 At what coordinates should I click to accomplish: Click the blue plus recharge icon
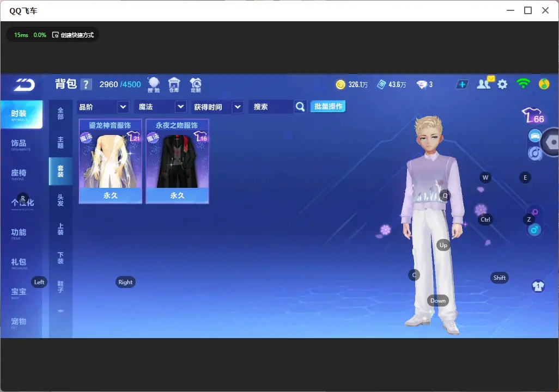point(462,84)
